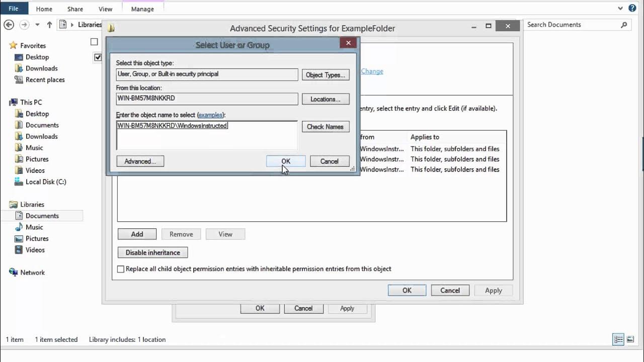Click Libraries in the address breadcrumb
644x362 pixels.
click(90, 25)
